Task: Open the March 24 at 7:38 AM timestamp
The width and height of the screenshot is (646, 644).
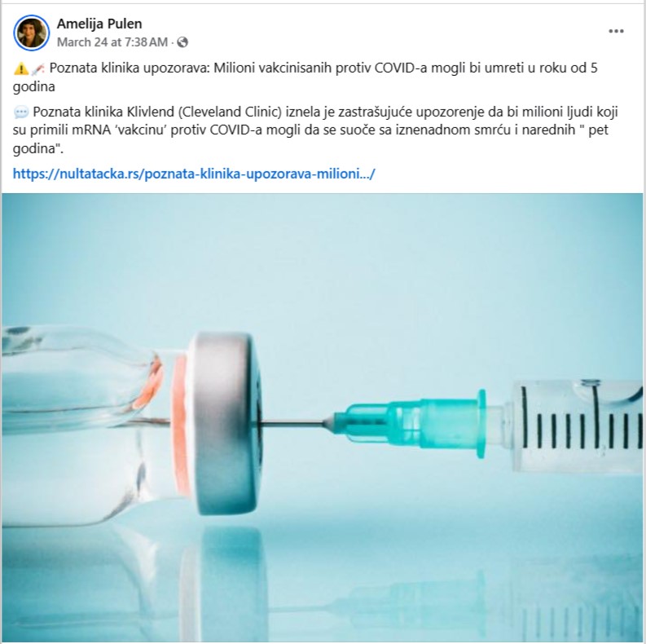Action: [x=112, y=42]
